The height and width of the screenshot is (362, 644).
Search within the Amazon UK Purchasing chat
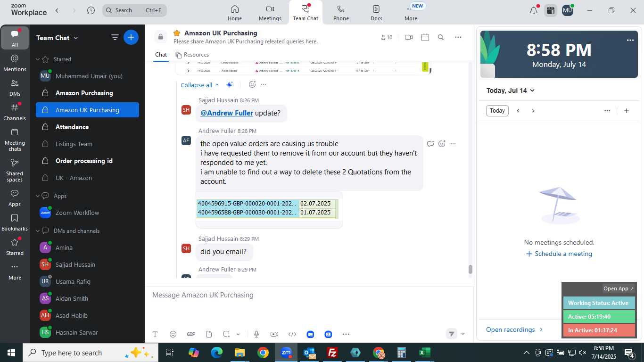point(441,37)
